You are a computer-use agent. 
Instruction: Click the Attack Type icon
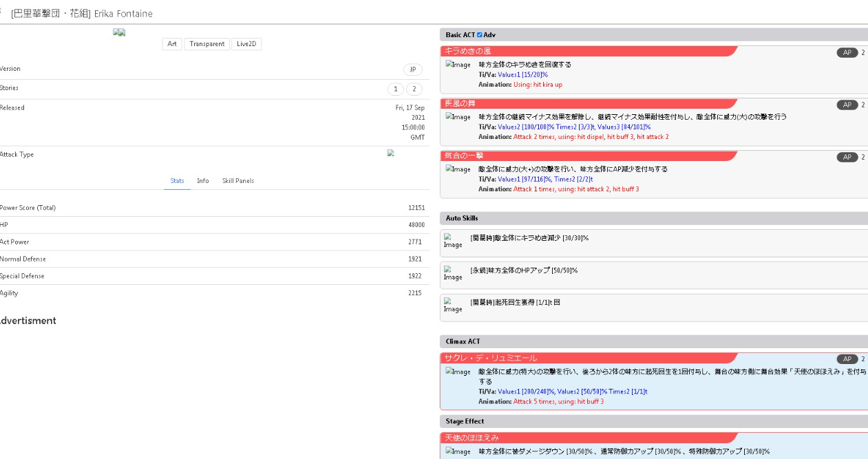click(x=390, y=153)
